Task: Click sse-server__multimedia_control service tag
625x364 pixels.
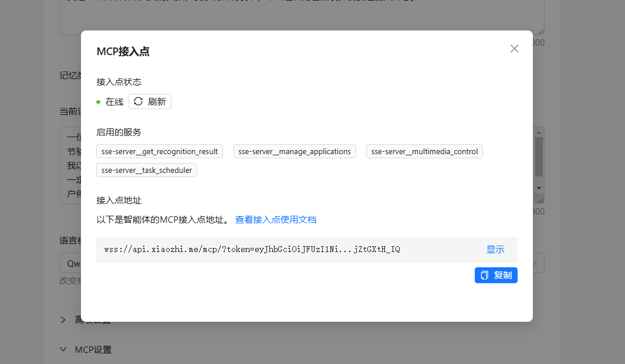Action: tap(424, 151)
